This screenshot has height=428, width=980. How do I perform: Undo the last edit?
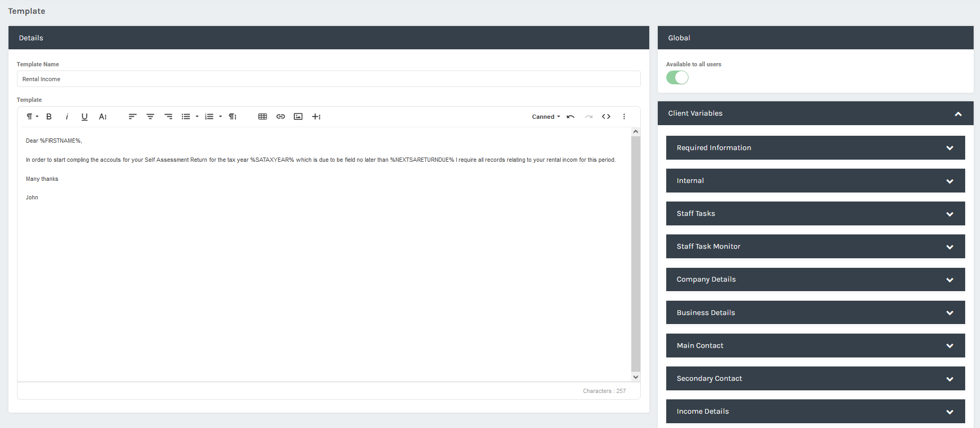pos(570,117)
